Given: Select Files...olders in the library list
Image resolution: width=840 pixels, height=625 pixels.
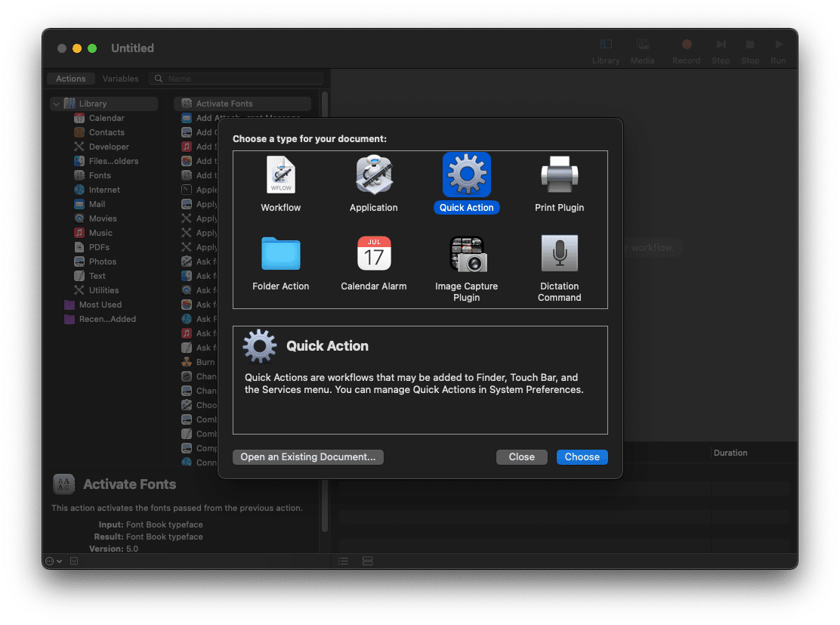Looking at the screenshot, I should pyautogui.click(x=113, y=161).
